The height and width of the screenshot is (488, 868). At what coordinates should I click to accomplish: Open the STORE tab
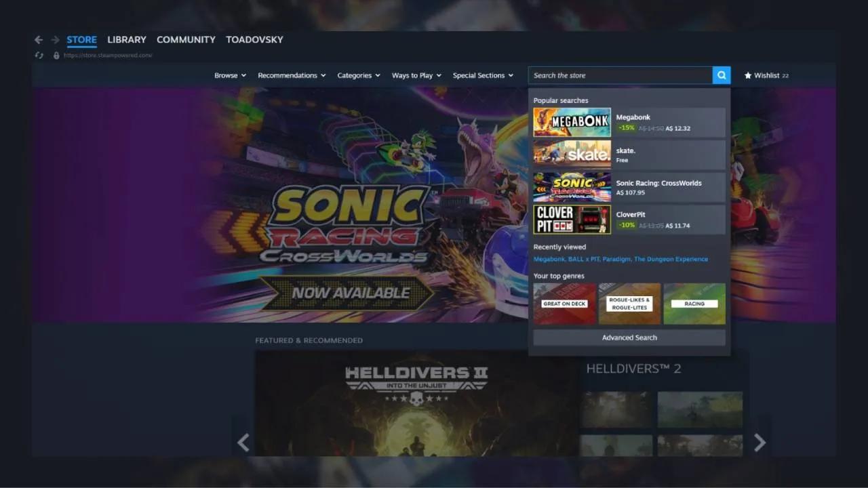(81, 40)
